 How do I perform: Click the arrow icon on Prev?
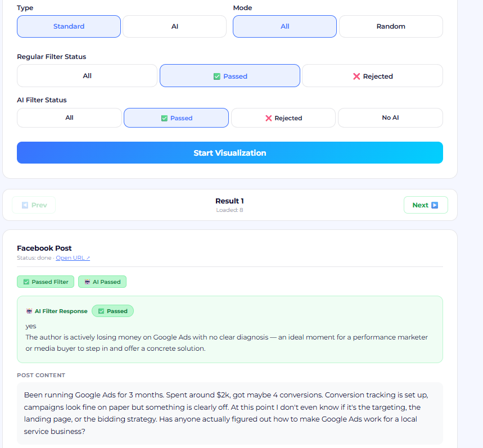click(x=25, y=205)
